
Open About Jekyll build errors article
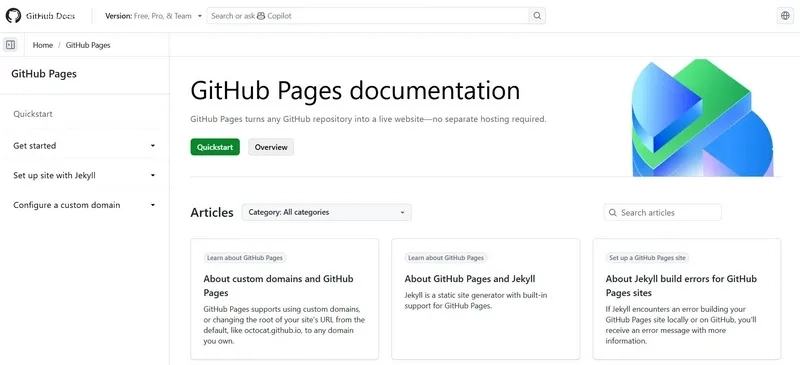[x=681, y=286]
